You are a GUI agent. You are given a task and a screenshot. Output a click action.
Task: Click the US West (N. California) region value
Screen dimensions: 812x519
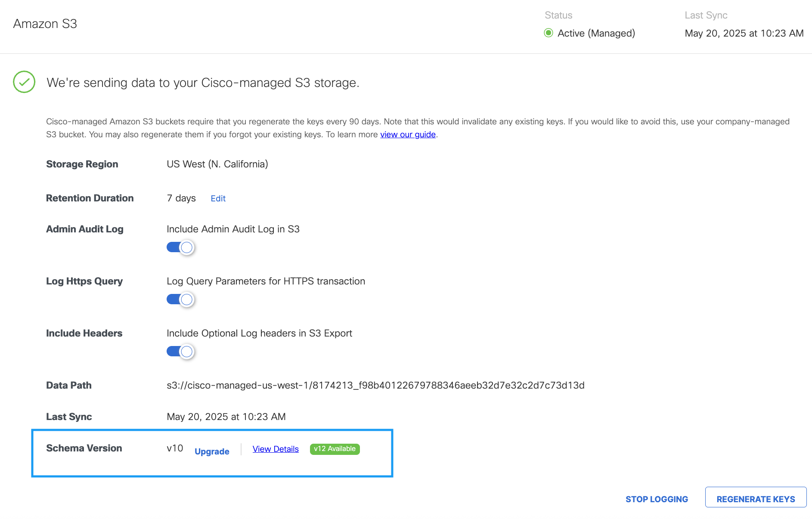(x=217, y=164)
